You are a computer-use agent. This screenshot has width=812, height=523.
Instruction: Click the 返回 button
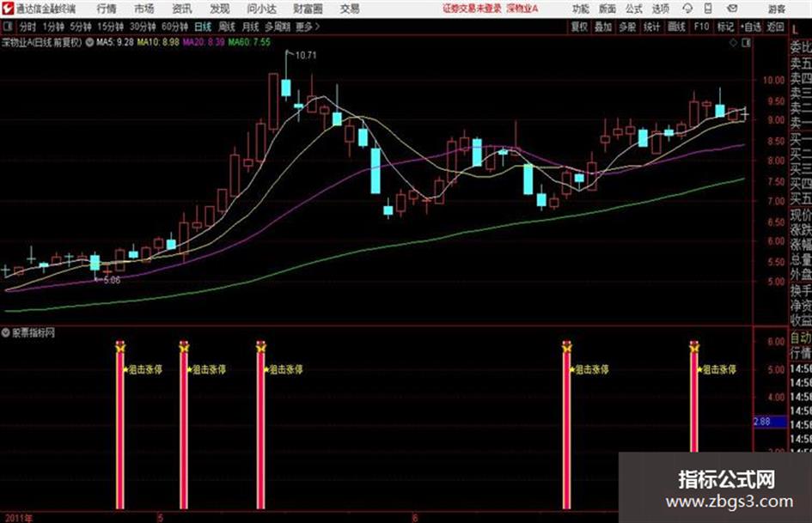pos(775,27)
